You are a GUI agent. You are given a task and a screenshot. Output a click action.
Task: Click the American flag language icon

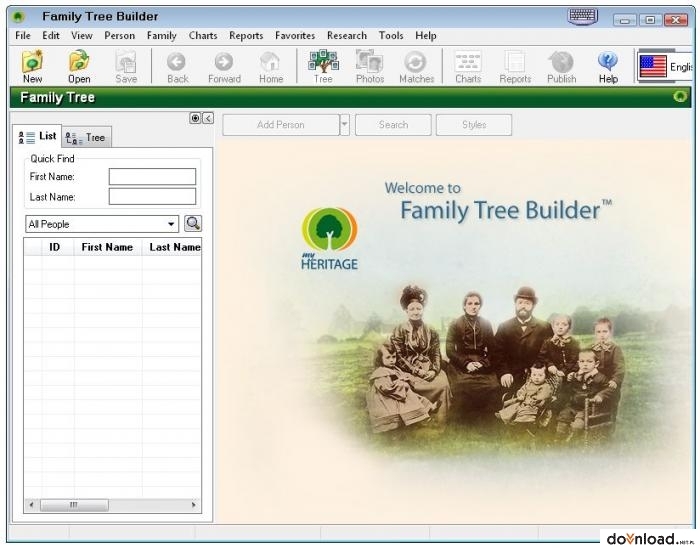pyautogui.click(x=653, y=66)
